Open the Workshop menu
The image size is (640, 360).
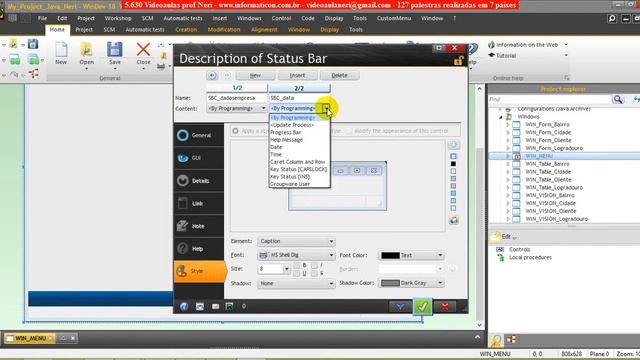coord(118,18)
